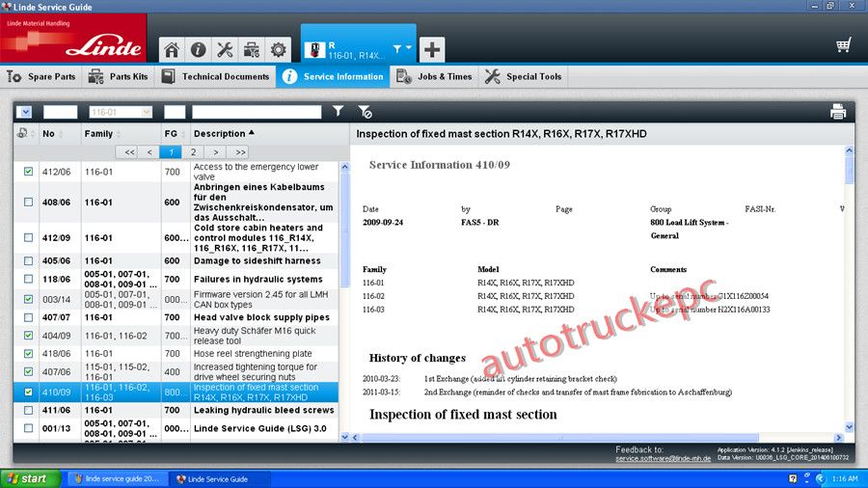
Task: Click the document horizontal scrollbar
Action: pyautogui.click(x=559, y=437)
